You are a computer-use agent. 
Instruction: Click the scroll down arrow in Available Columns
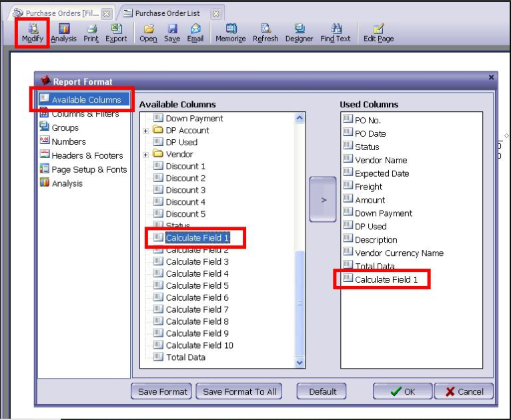pos(300,363)
